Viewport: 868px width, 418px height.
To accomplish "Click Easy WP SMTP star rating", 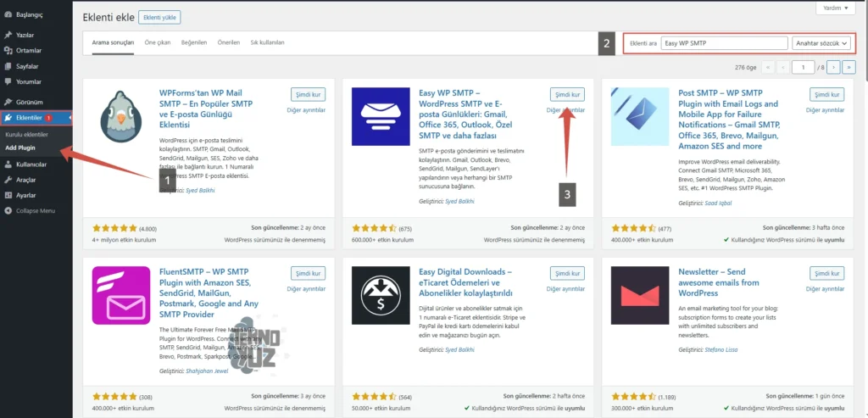I will [374, 228].
